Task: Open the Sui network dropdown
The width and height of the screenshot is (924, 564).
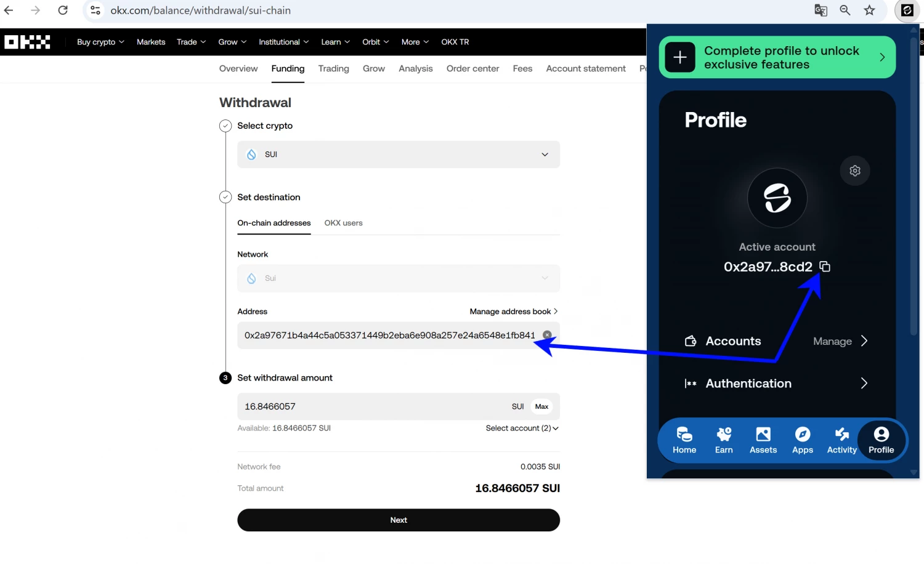Action: click(x=399, y=278)
